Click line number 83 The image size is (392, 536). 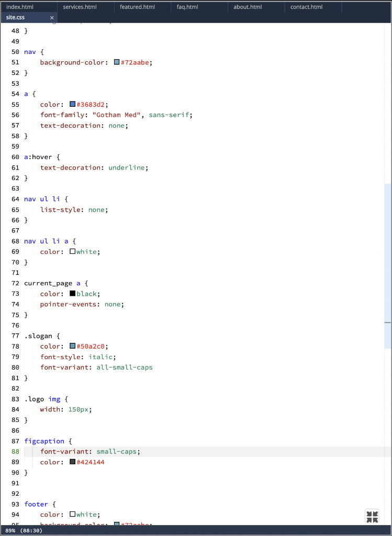pyautogui.click(x=15, y=399)
